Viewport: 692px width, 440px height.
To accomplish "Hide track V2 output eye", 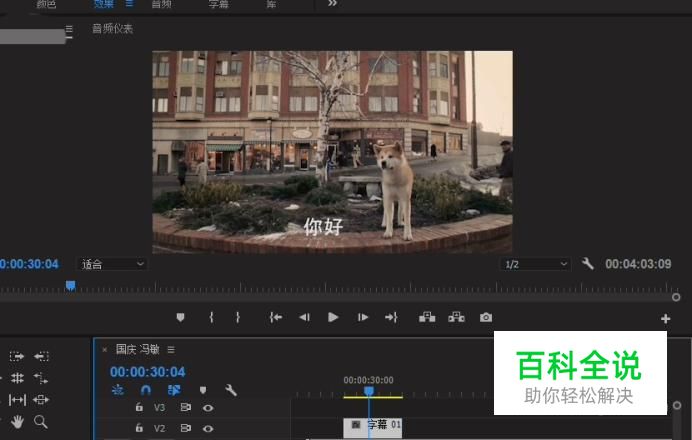I will 208,428.
